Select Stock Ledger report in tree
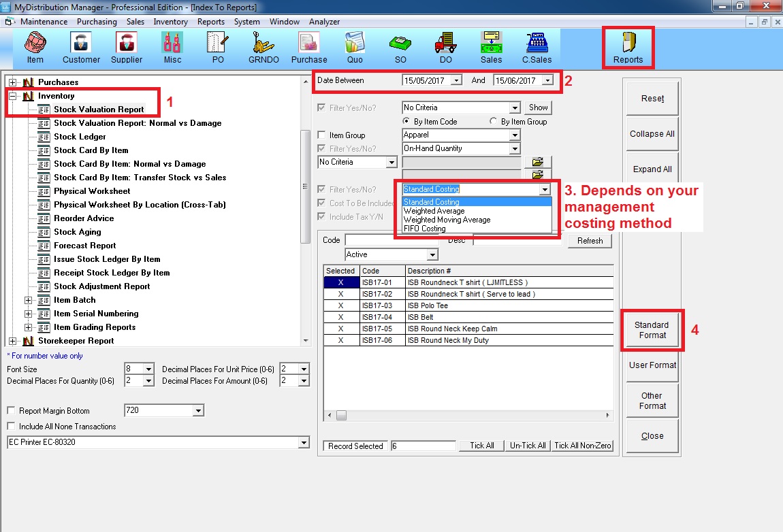Viewport: 783px width, 532px height. click(80, 137)
